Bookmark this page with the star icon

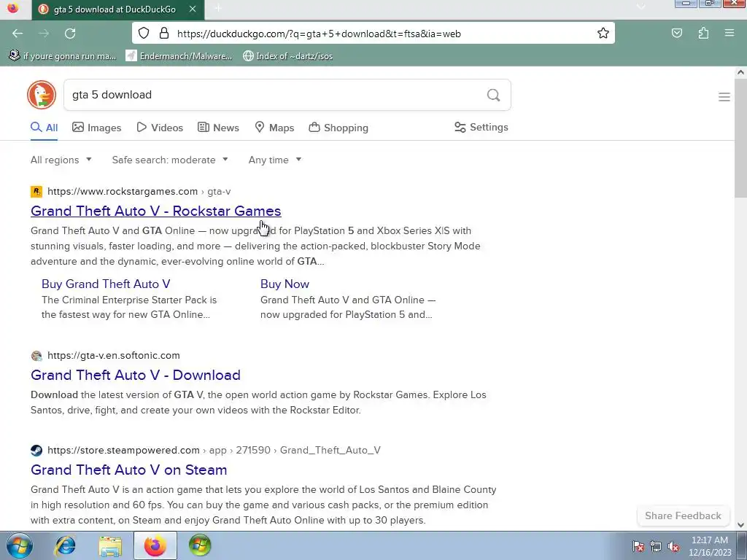(603, 34)
